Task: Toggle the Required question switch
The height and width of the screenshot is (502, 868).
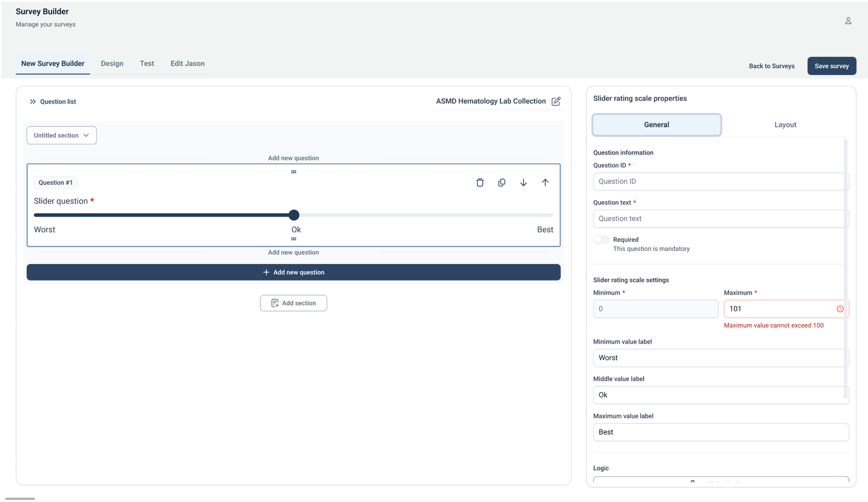Action: pos(601,239)
